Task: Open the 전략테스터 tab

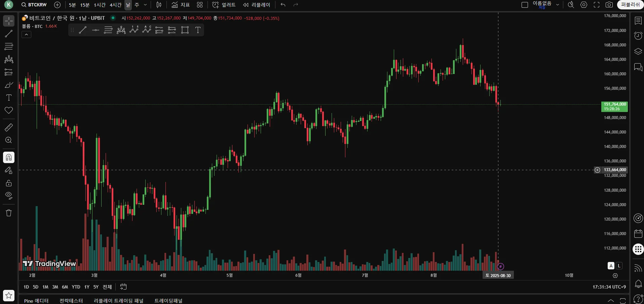Action: click(x=71, y=300)
